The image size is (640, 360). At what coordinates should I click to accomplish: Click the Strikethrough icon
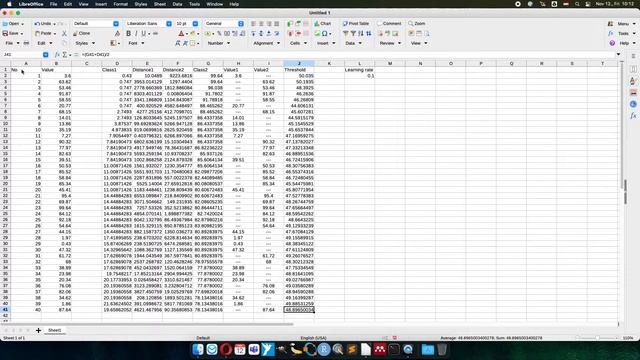tap(156, 33)
